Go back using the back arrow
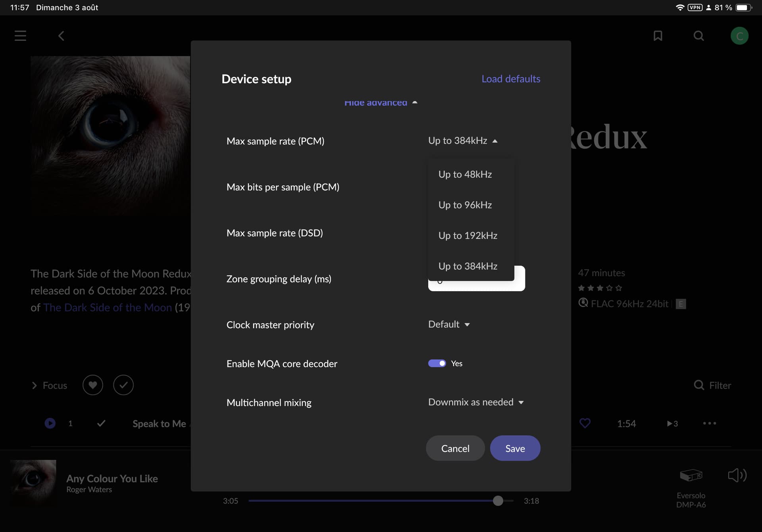Image resolution: width=762 pixels, height=532 pixels. (x=61, y=36)
